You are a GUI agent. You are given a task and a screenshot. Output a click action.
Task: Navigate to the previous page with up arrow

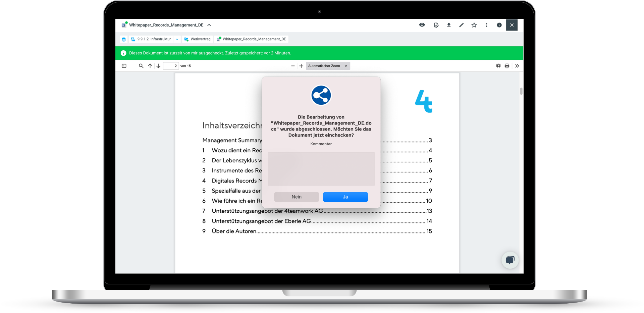pos(150,66)
